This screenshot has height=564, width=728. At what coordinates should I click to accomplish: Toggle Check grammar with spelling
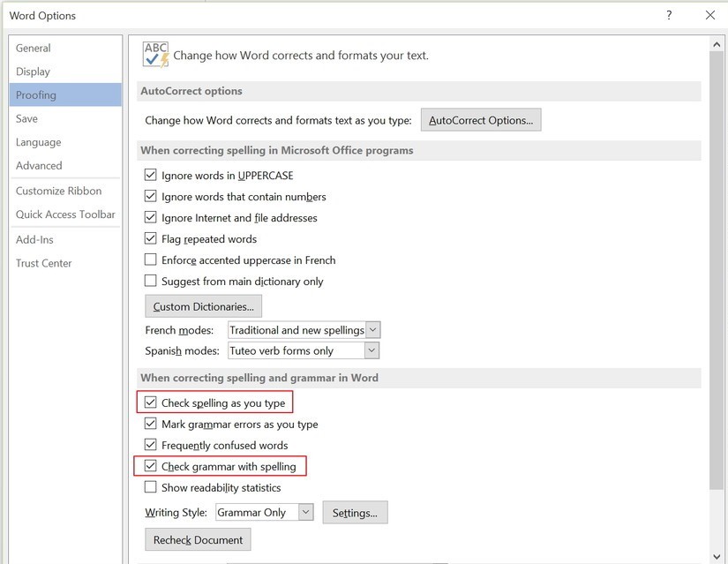(150, 466)
